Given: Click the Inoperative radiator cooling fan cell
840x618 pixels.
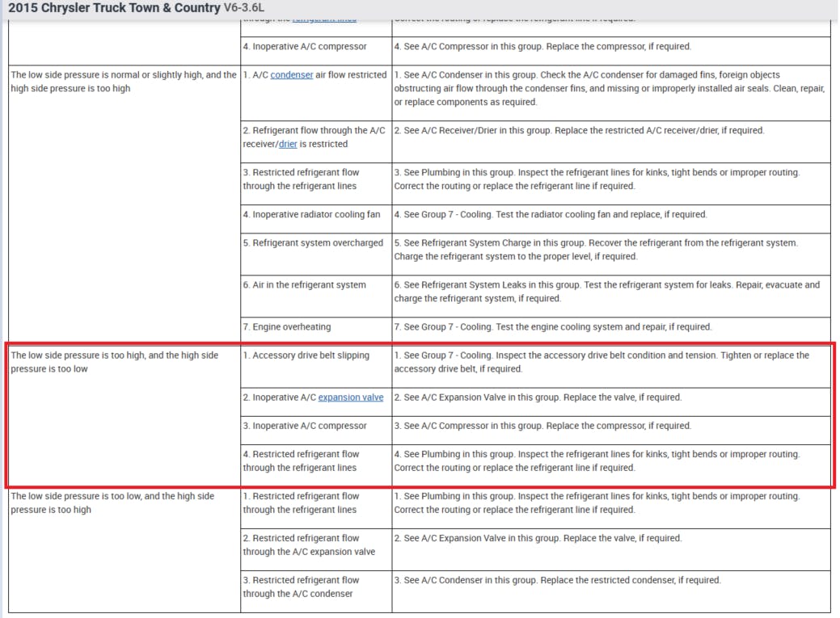Looking at the screenshot, I should point(308,214).
